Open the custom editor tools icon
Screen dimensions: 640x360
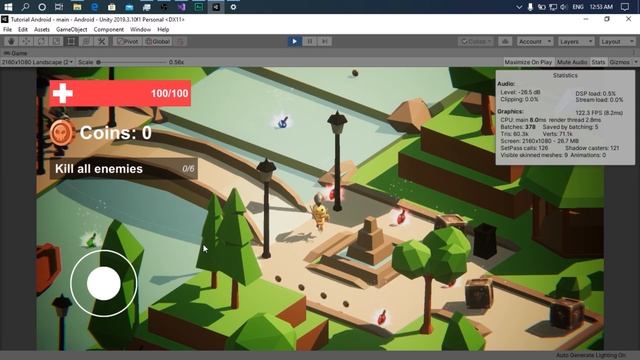[x=101, y=41]
